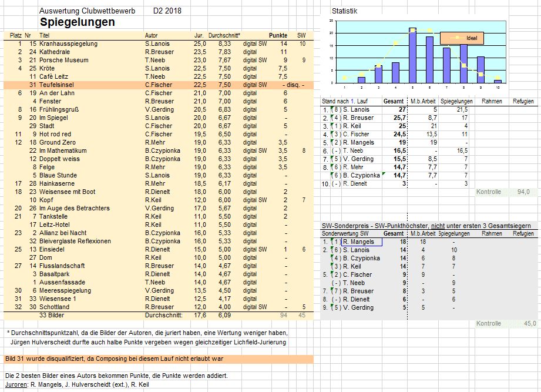The image size is (541, 392).
Task: Select the "94,0" Kontrolle value
Action: click(523, 192)
